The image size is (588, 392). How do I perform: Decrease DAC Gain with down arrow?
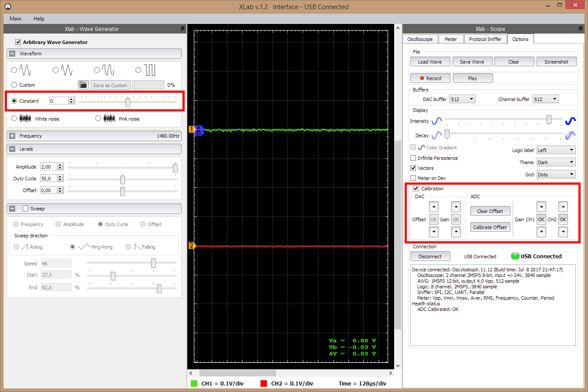pyautogui.click(x=456, y=232)
